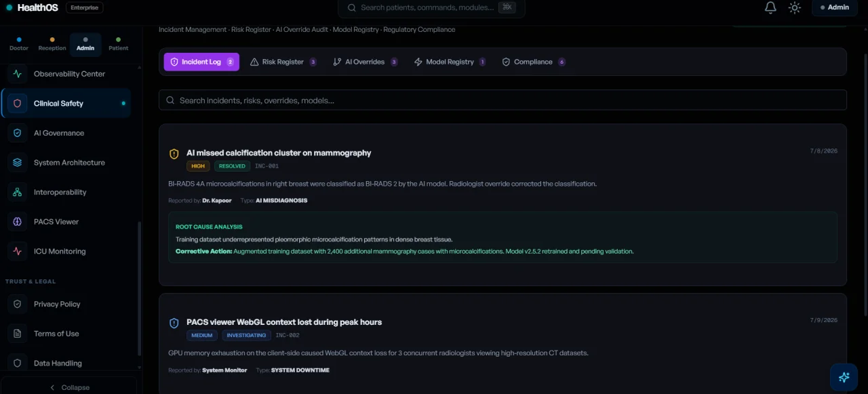Open the Incident Log tab
The image size is (868, 394).
pos(201,62)
